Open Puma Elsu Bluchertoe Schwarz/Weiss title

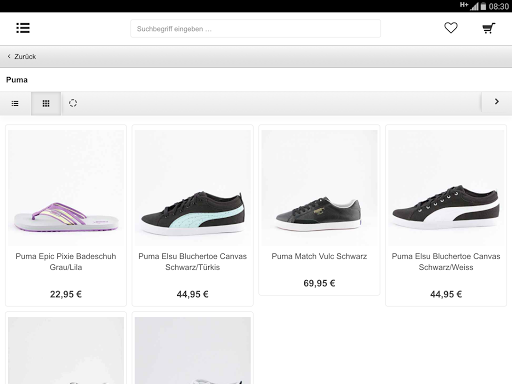(x=446, y=262)
